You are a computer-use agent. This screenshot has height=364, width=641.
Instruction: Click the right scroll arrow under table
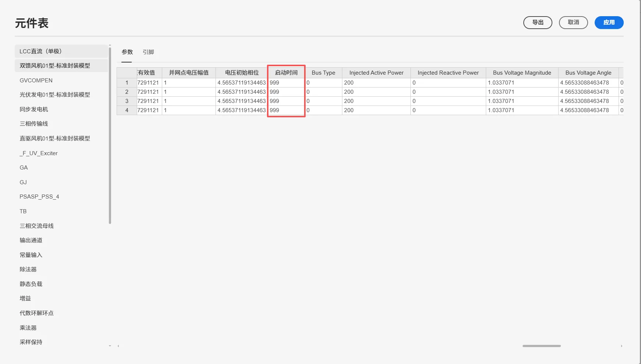[x=622, y=346]
